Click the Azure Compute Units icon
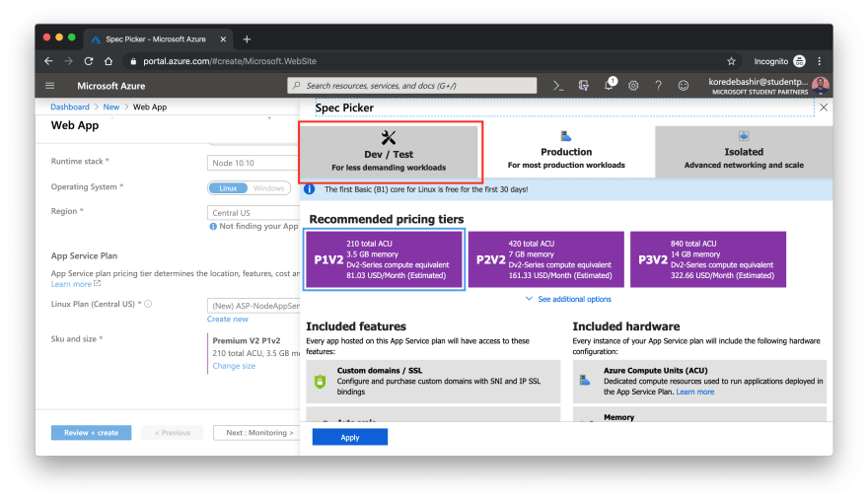 [585, 381]
